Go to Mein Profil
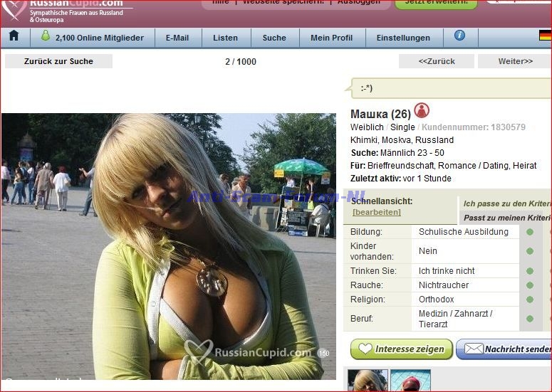The height and width of the screenshot is (392, 552). click(331, 38)
